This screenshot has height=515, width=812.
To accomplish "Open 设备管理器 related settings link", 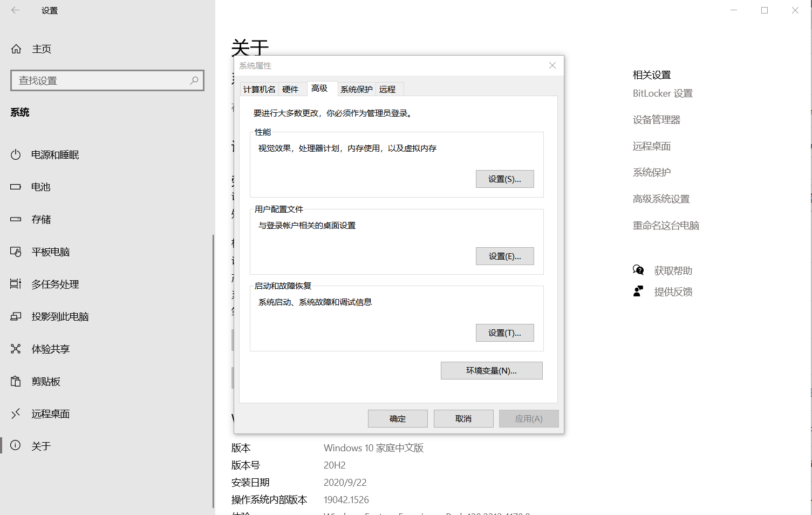I will coord(656,120).
